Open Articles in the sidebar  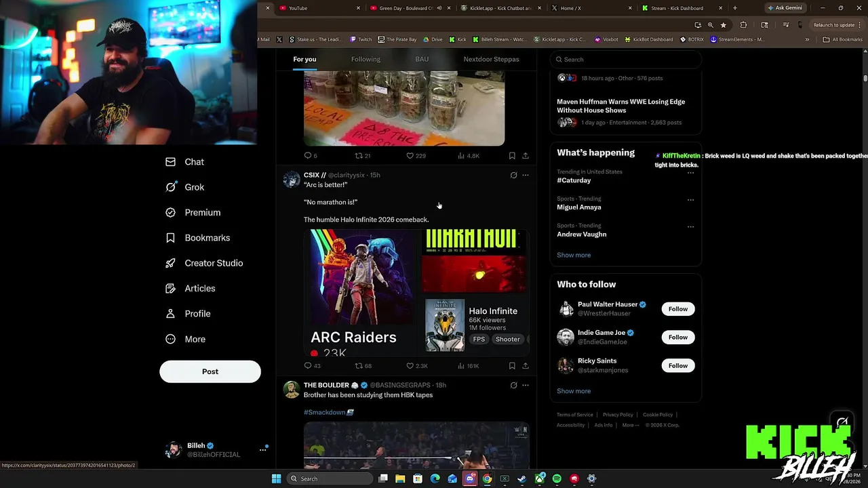[x=191, y=288]
